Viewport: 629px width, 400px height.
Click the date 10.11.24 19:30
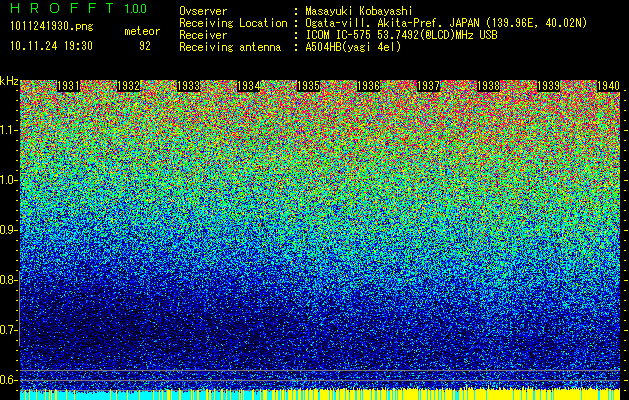click(51, 46)
